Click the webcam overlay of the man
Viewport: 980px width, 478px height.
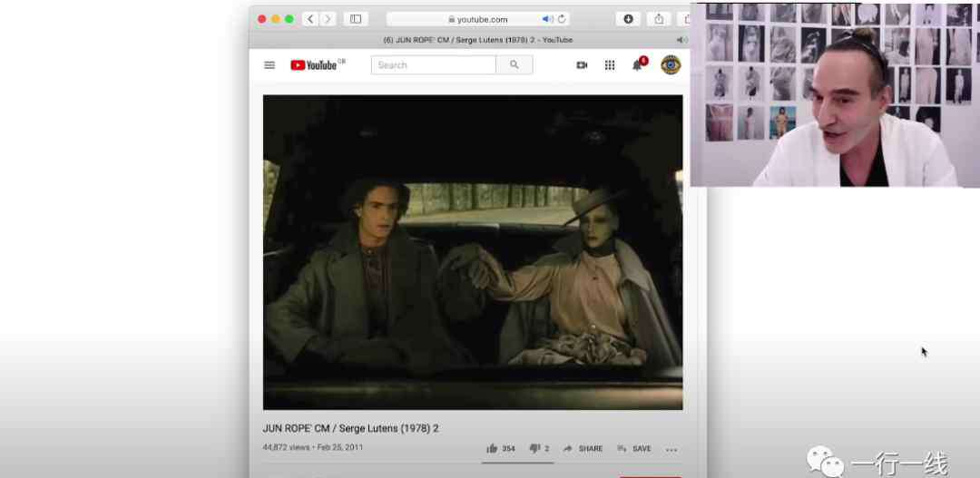[x=835, y=95]
